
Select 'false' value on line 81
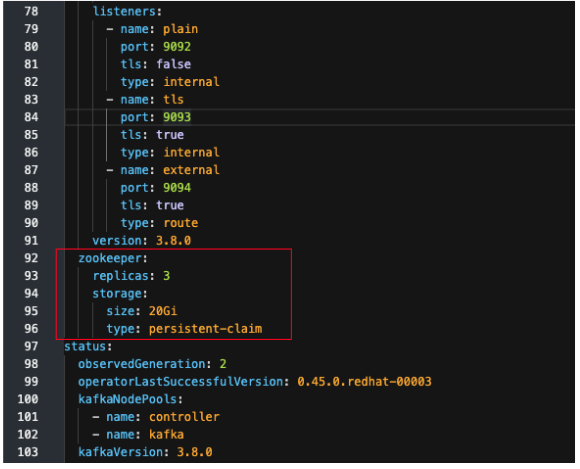tap(173, 64)
